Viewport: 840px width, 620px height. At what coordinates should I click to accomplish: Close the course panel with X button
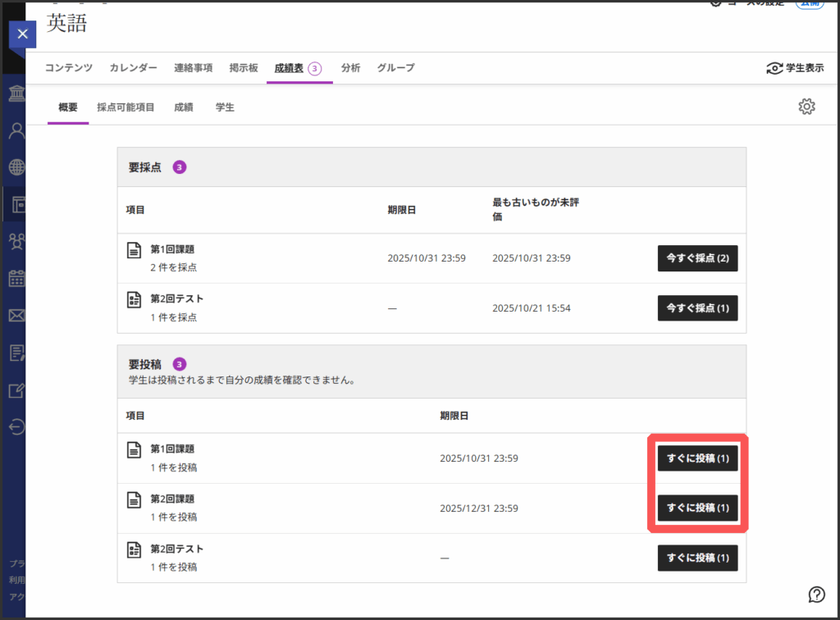click(22, 34)
